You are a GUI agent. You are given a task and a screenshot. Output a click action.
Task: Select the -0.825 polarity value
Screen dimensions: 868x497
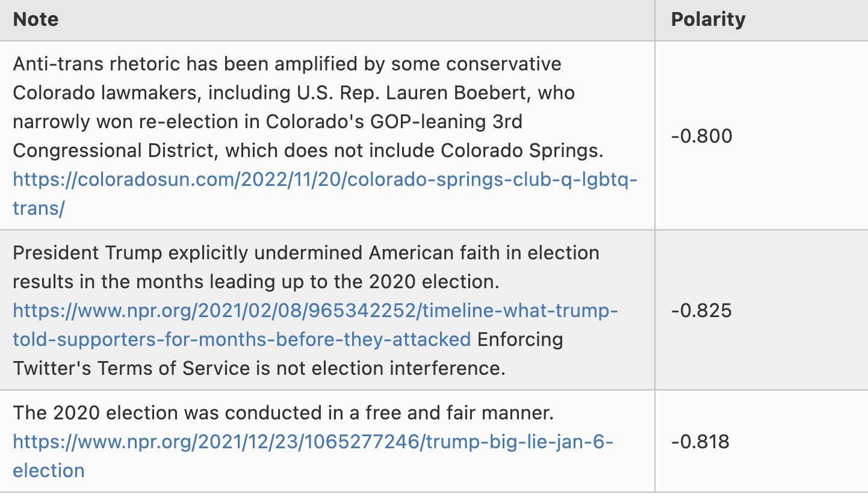[x=701, y=310]
